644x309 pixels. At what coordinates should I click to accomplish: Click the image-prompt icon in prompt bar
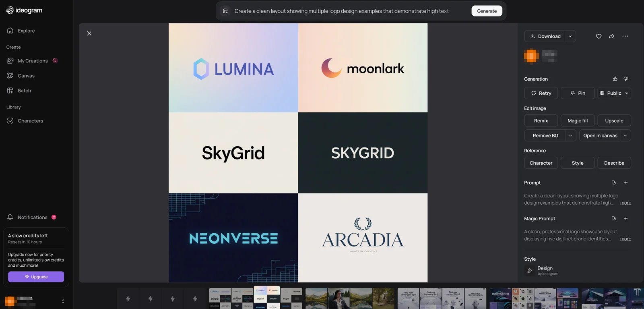tap(225, 11)
